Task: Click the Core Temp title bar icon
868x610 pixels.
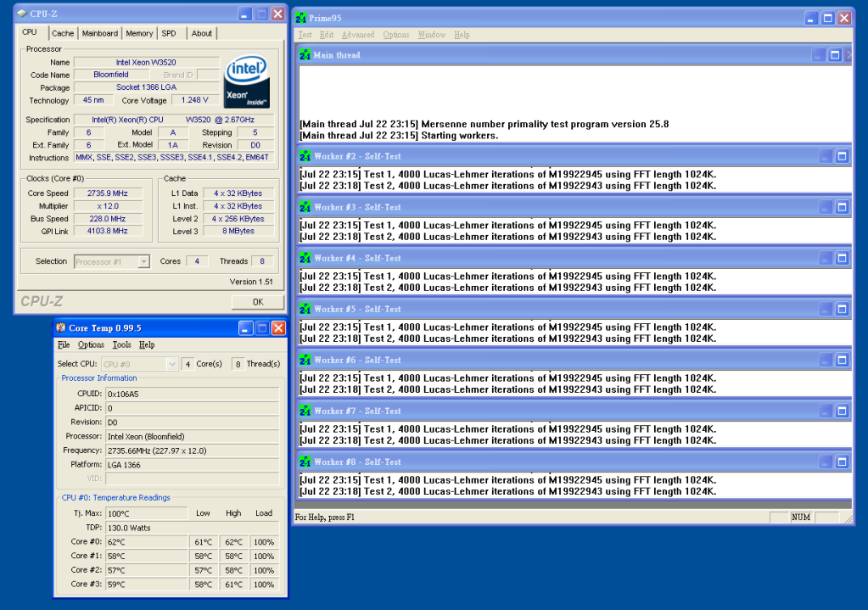Action: pyautogui.click(x=61, y=327)
